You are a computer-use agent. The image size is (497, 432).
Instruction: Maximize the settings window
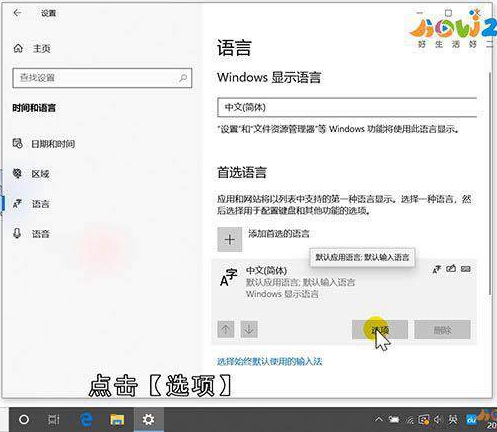point(449,13)
